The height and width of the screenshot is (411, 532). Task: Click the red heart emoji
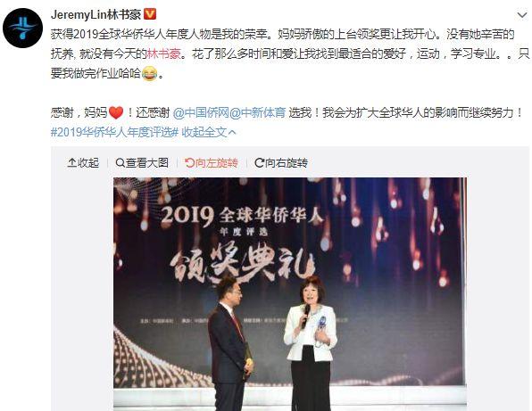point(116,112)
